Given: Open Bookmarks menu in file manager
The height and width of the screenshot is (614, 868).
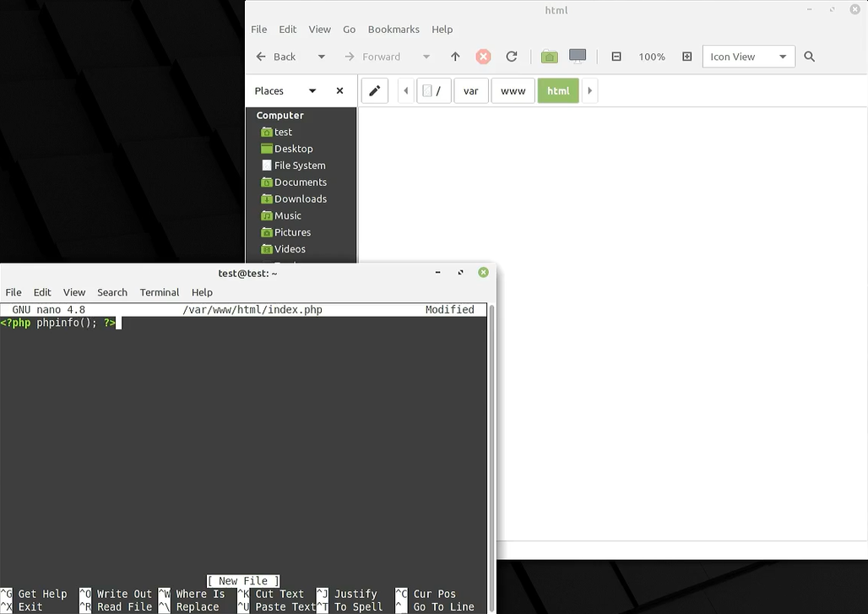Looking at the screenshot, I should click(393, 30).
